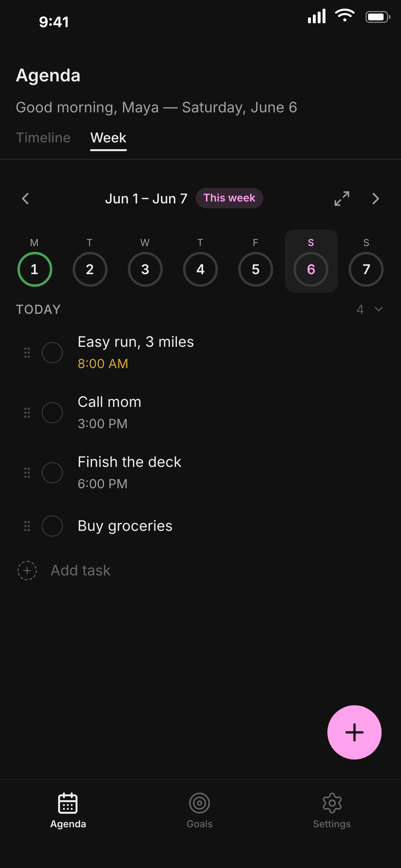
Task: Grab the drag handle beside Call mom
Action: (x=27, y=412)
